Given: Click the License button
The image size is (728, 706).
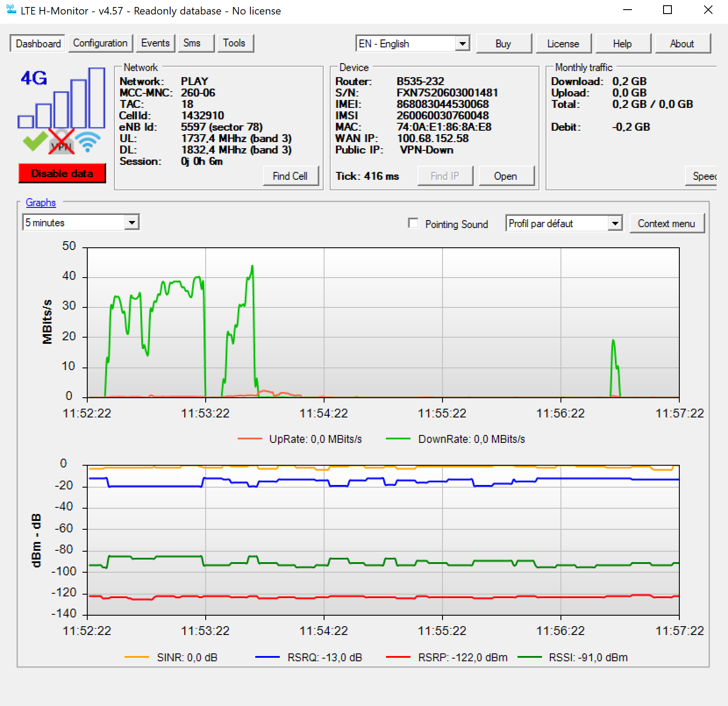Looking at the screenshot, I should pyautogui.click(x=563, y=43).
